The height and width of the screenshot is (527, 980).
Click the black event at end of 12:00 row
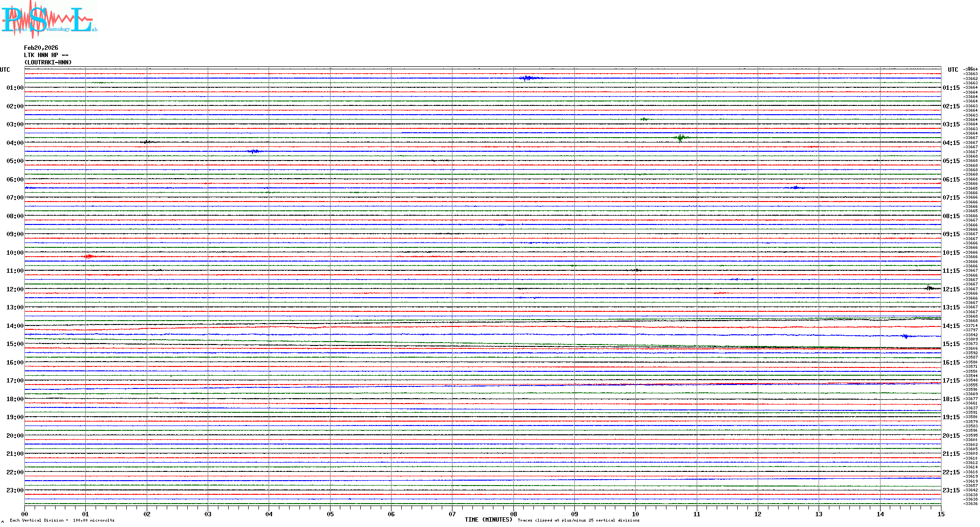pyautogui.click(x=930, y=288)
